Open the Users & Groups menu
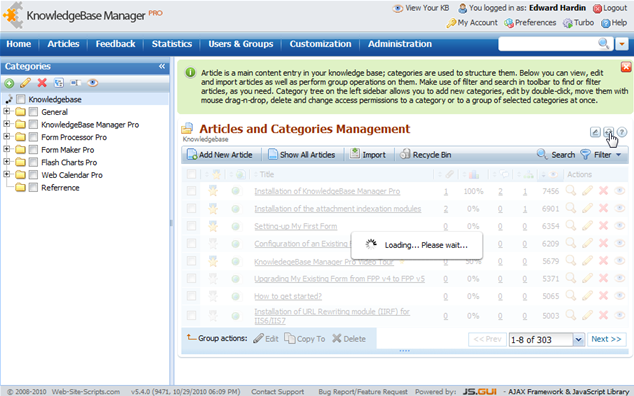Viewport: 634px width, 396px height. pyautogui.click(x=241, y=44)
